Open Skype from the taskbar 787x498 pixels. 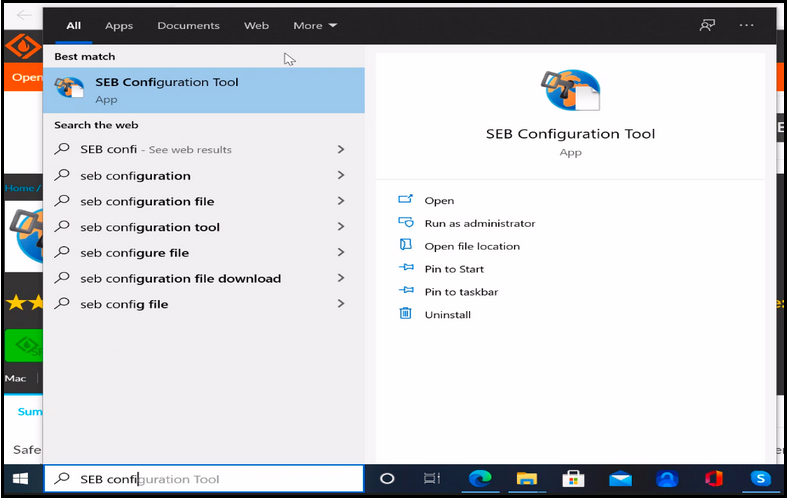point(761,479)
